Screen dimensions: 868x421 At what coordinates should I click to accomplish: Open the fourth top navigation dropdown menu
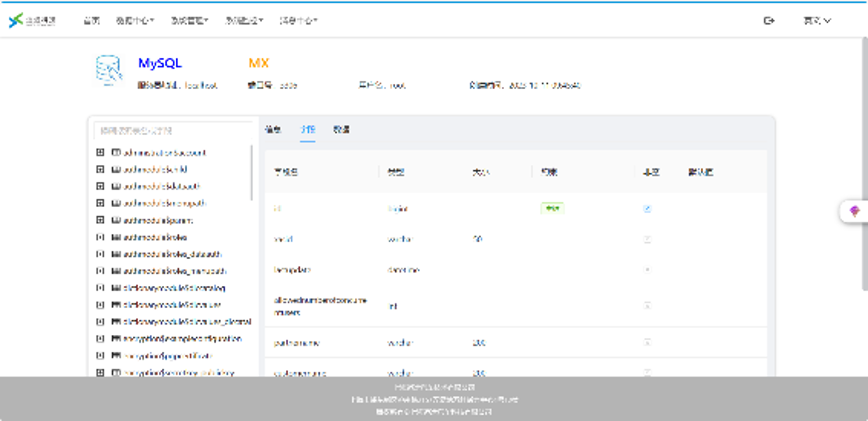coord(244,21)
